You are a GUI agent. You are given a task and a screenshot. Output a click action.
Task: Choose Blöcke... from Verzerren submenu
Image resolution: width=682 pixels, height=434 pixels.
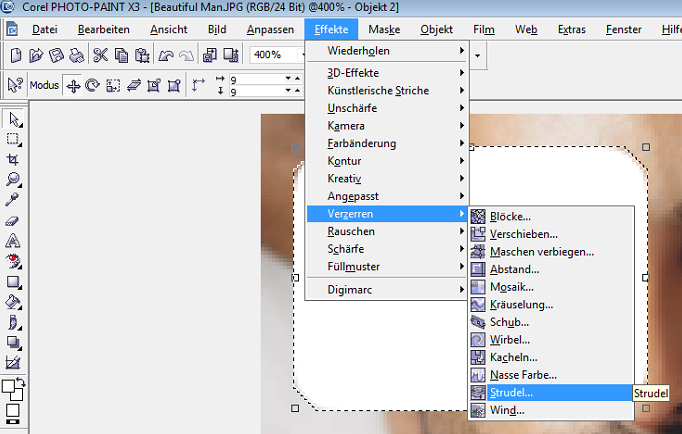[551, 217]
